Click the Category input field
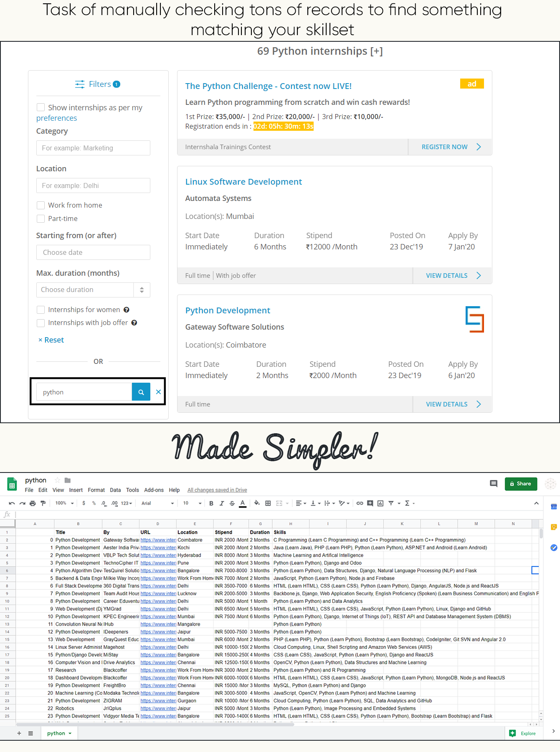 pyautogui.click(x=93, y=148)
